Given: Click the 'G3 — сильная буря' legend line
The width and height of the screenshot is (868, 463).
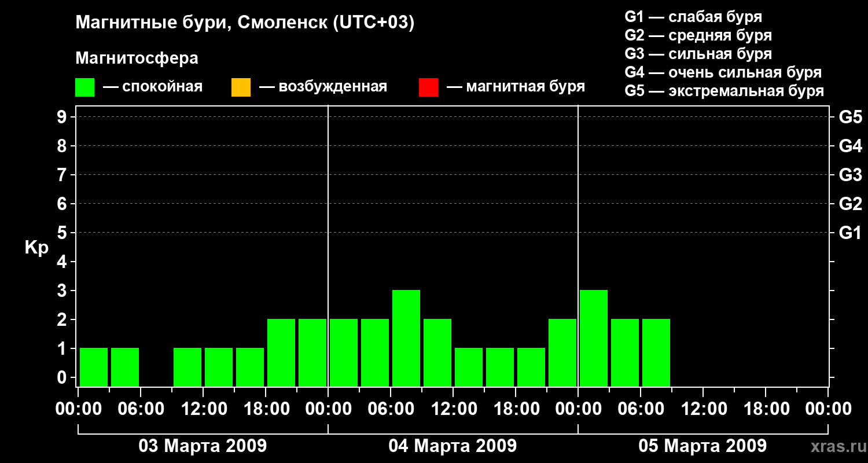Looking at the screenshot, I should (x=698, y=54).
